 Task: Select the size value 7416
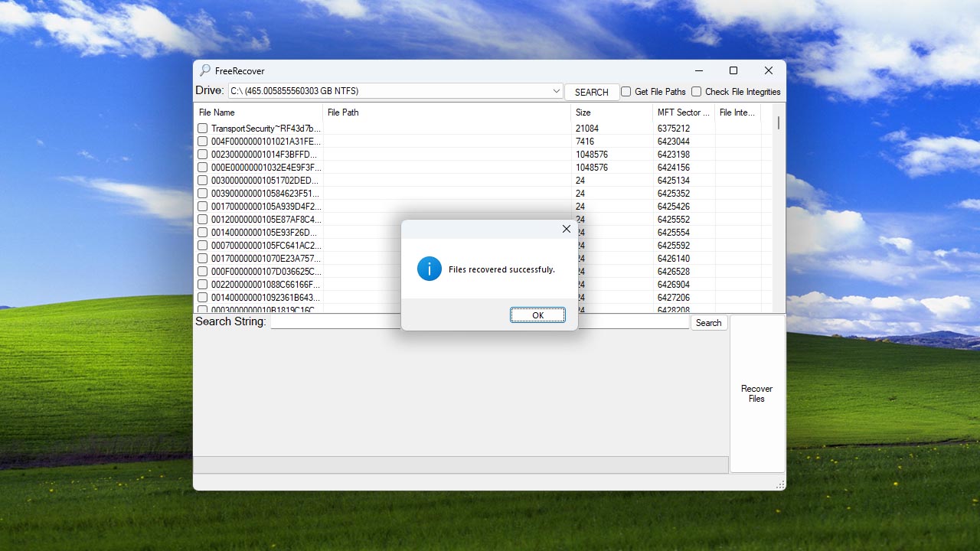pos(585,142)
